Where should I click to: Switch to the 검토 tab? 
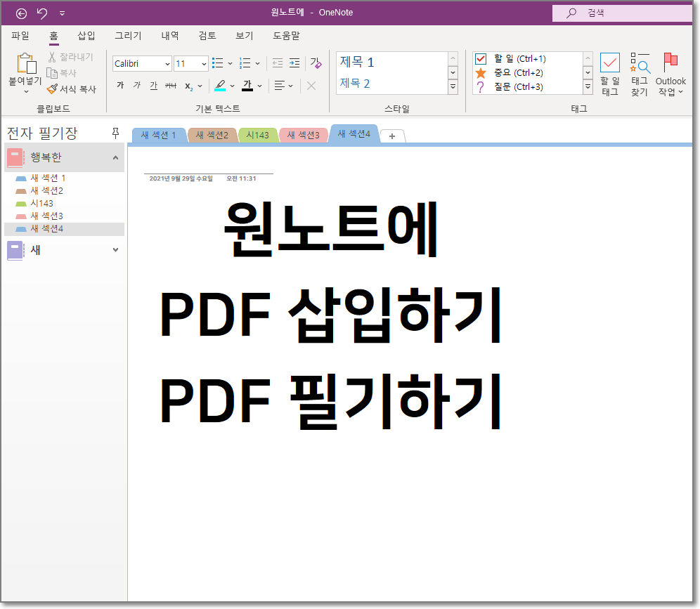(x=207, y=36)
